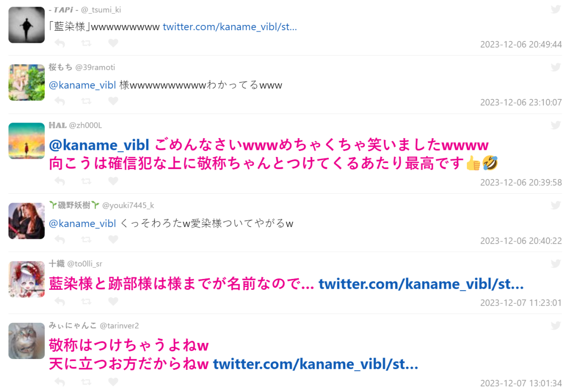Viewport: 566px width, 392px height.
Task: Open twitter link in tarinver2 tweet
Action: coord(316,364)
